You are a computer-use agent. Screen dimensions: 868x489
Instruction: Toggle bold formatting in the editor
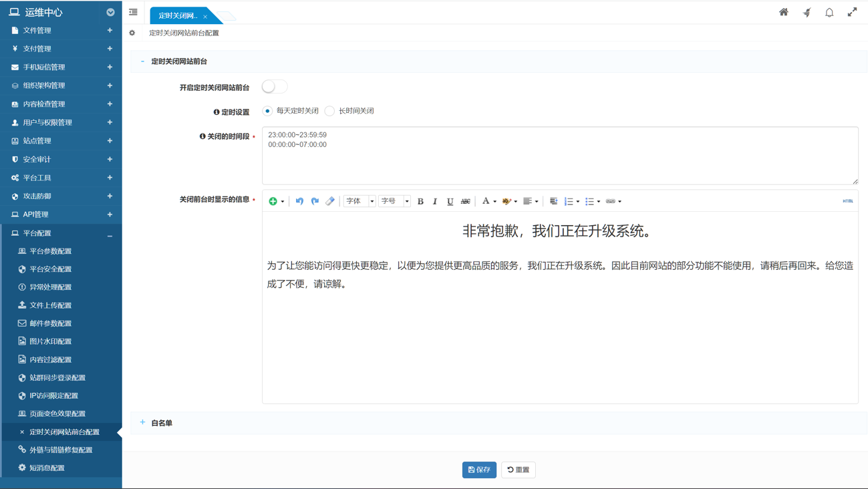coord(420,201)
